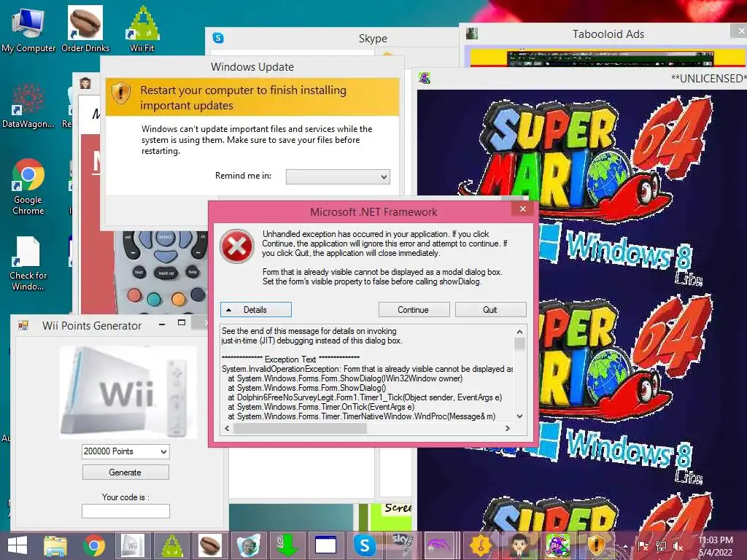Open network status icon in system tray
The image size is (747, 560).
[661, 546]
